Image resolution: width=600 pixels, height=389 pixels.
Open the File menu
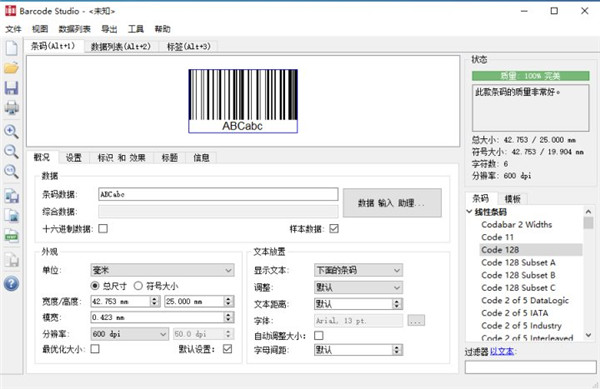tap(13, 29)
